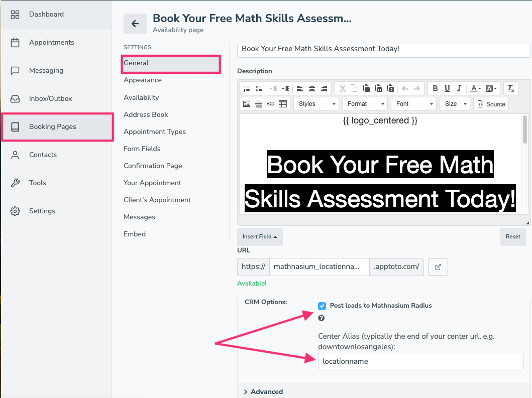Screen dimensions: 532x398
Task: Redo the last edit in the editor
Action: pyautogui.click(x=416, y=88)
